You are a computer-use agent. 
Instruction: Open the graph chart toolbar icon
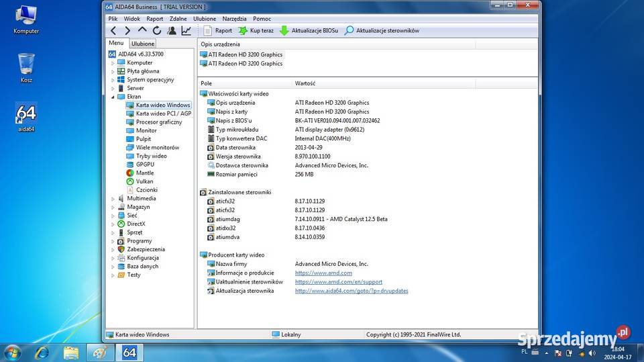(186, 30)
